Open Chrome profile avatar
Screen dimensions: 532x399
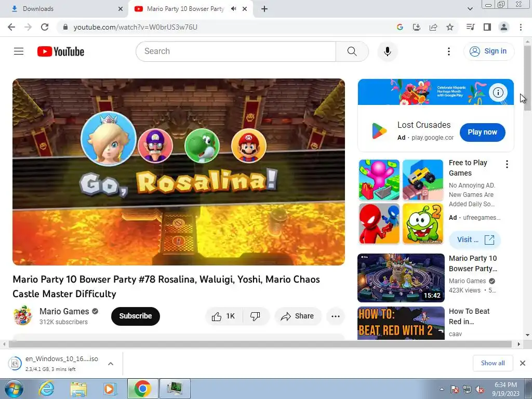504,27
